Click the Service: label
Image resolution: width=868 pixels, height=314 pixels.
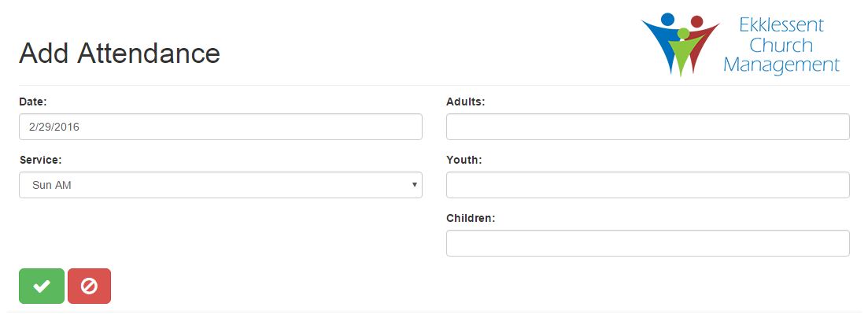(x=40, y=160)
